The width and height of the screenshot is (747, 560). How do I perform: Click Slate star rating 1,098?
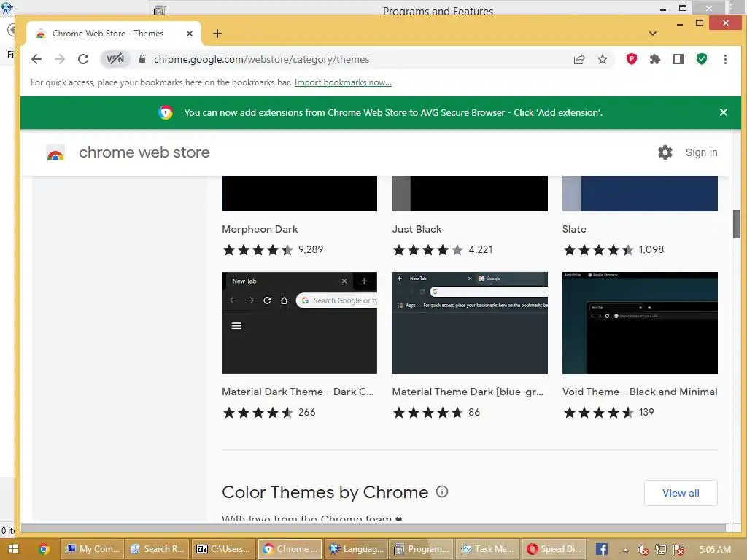coord(613,249)
